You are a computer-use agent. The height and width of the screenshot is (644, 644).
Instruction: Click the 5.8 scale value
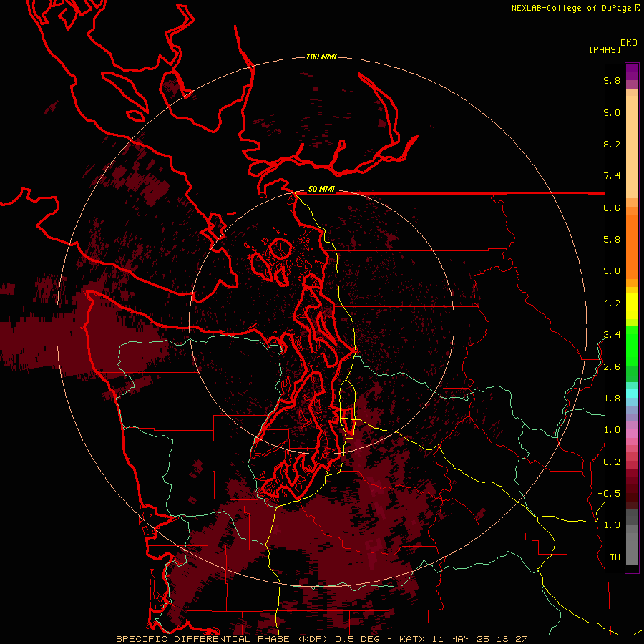coord(612,240)
